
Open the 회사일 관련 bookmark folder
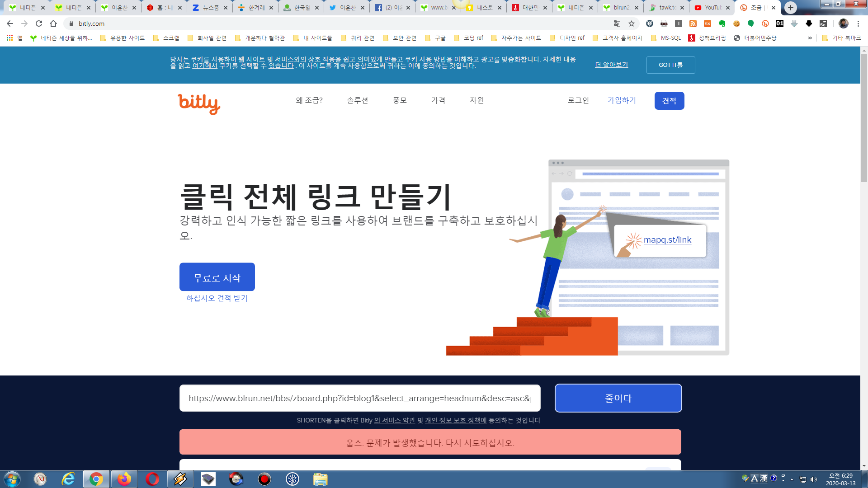point(207,38)
